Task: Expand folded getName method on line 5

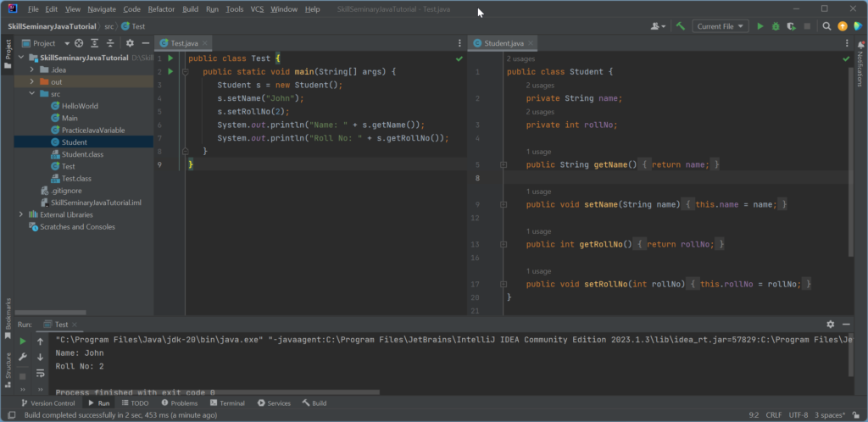Action: [x=504, y=165]
